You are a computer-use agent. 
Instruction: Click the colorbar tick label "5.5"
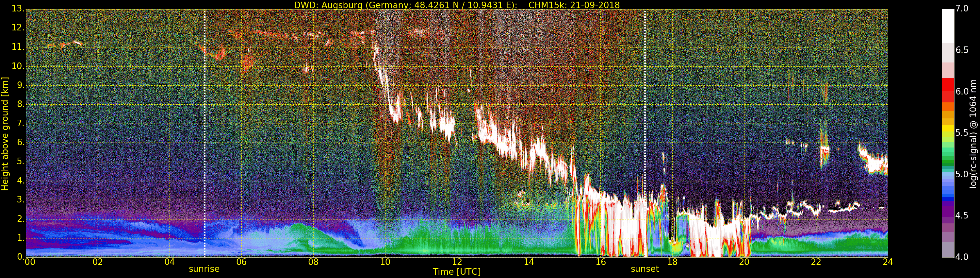tap(962, 133)
